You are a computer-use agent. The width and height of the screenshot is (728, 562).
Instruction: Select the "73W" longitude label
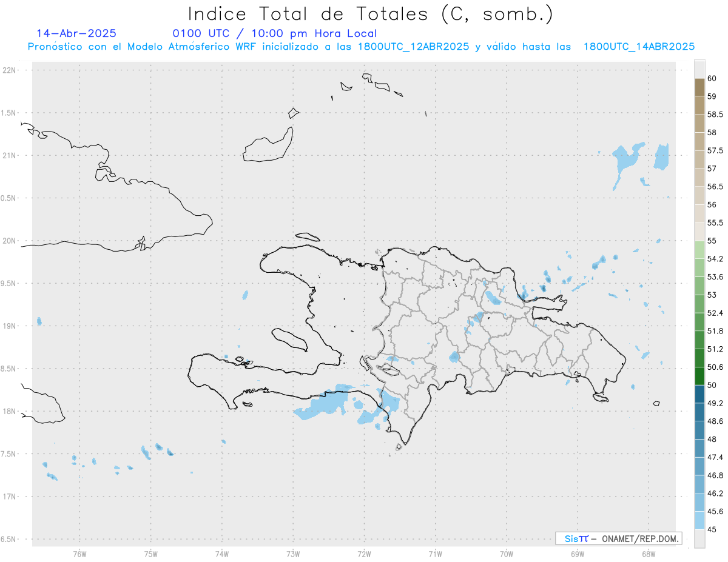tap(293, 554)
